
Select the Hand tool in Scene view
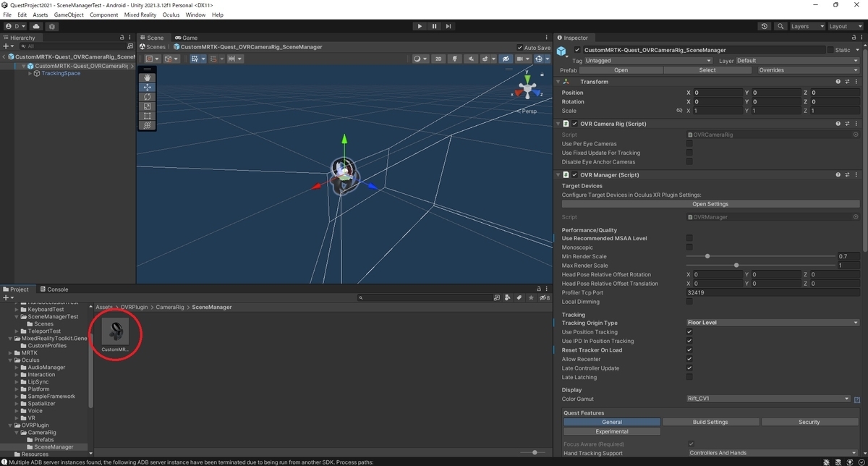(148, 77)
